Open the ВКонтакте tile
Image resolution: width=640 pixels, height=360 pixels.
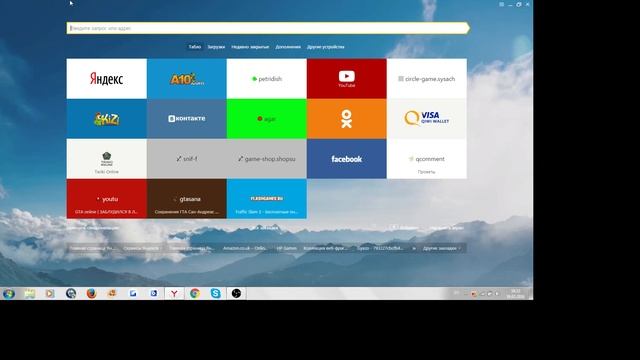coord(187,118)
